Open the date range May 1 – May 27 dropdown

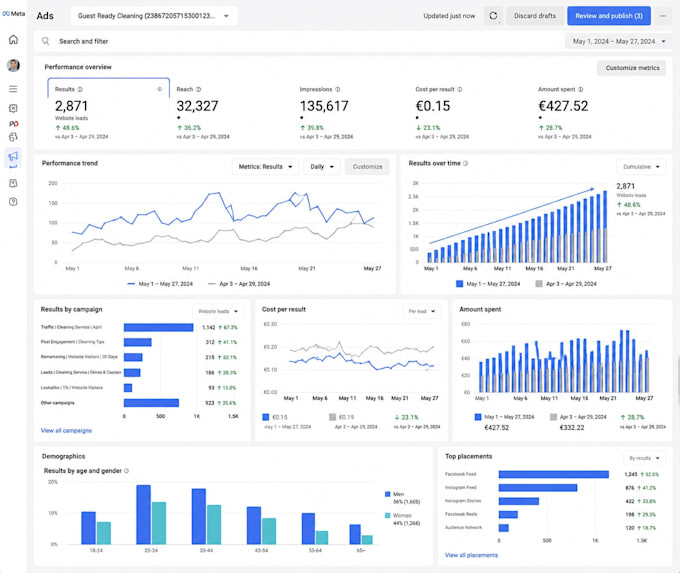click(x=618, y=41)
